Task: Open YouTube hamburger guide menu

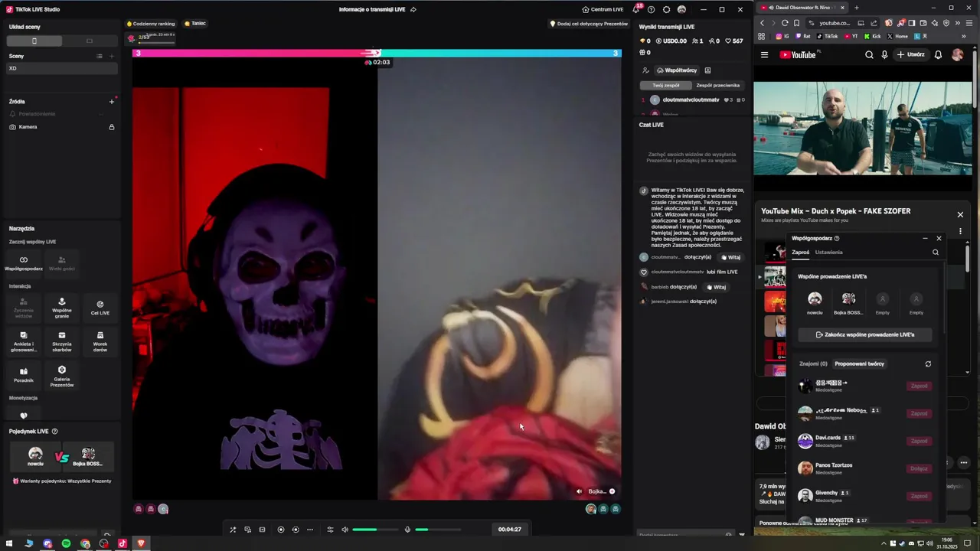Action: point(764,55)
